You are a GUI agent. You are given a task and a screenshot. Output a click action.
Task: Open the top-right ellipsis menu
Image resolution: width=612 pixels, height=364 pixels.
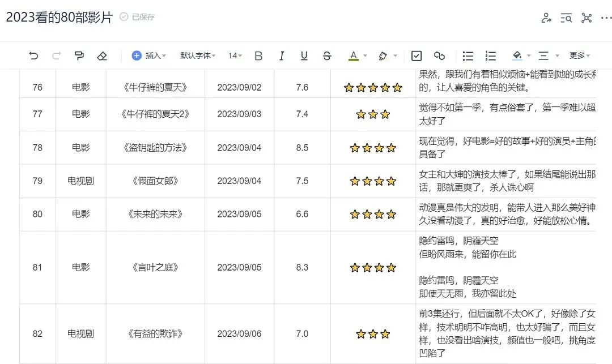pyautogui.click(x=606, y=18)
